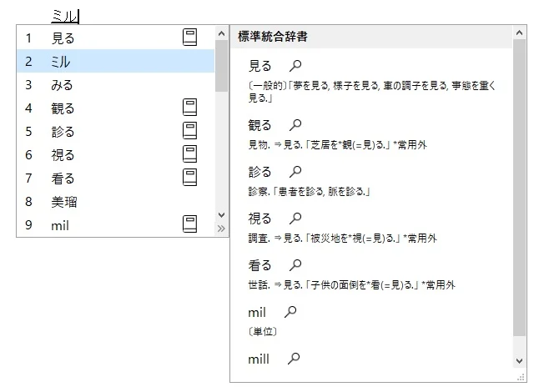The height and width of the screenshot is (392, 534).
Task: Select candidate 3 みる
Action: tap(116, 84)
